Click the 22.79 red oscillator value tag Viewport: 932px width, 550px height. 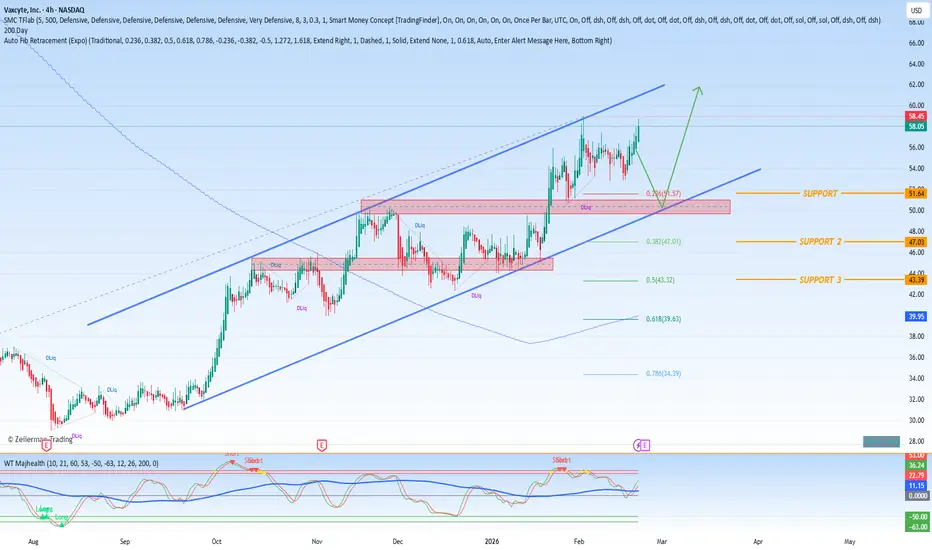tap(916, 475)
